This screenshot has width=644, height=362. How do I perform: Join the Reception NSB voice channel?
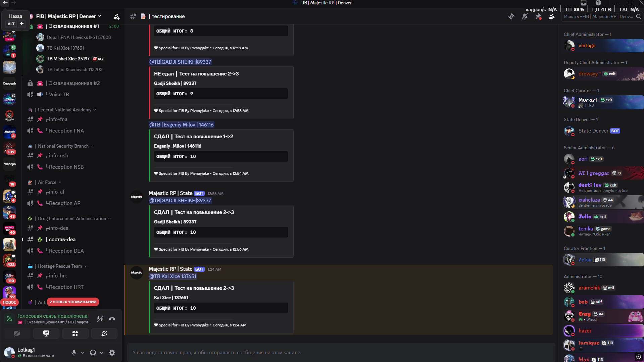click(66, 167)
